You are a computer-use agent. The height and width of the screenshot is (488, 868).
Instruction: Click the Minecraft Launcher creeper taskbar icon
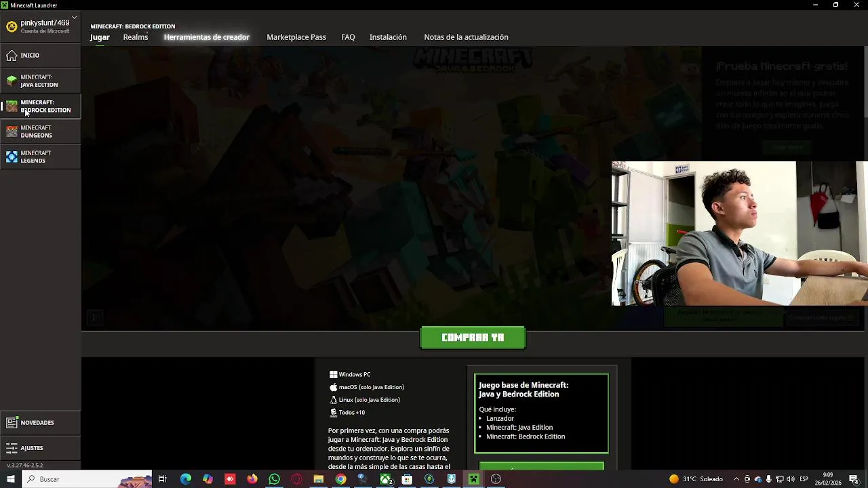click(473, 479)
